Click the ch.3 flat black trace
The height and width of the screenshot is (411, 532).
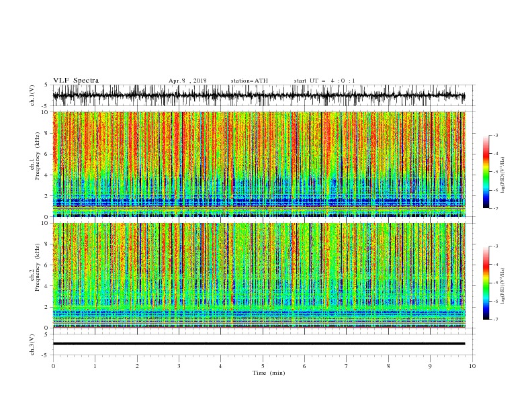(259, 344)
